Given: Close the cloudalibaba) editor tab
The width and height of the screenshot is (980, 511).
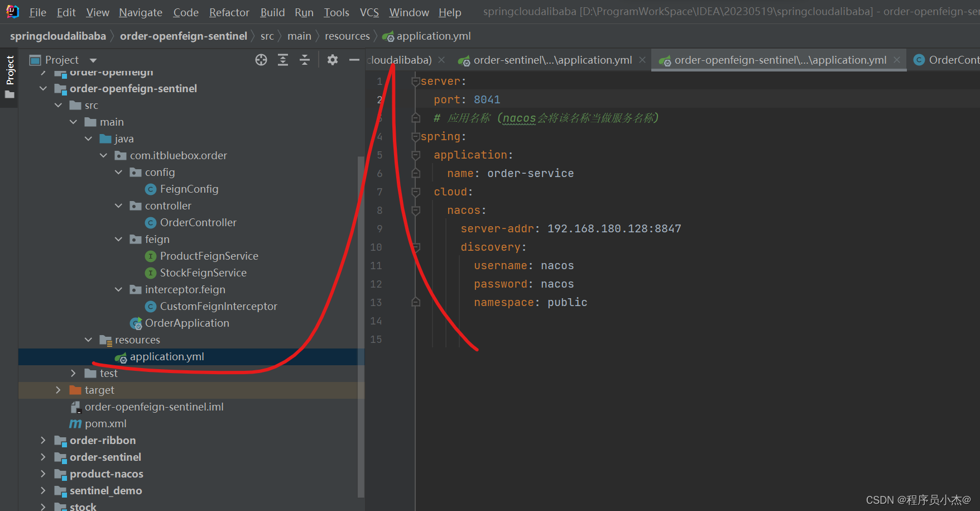Looking at the screenshot, I should (441, 60).
